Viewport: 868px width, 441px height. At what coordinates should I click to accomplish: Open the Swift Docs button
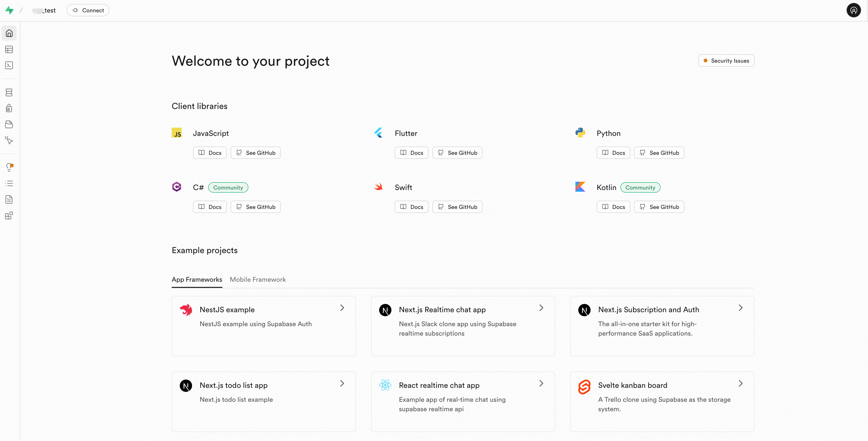click(x=412, y=207)
